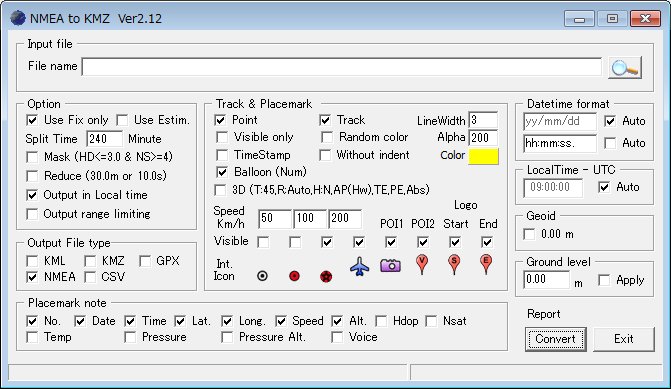Enable Temp in placemark note
The height and width of the screenshot is (389, 671).
(x=32, y=337)
